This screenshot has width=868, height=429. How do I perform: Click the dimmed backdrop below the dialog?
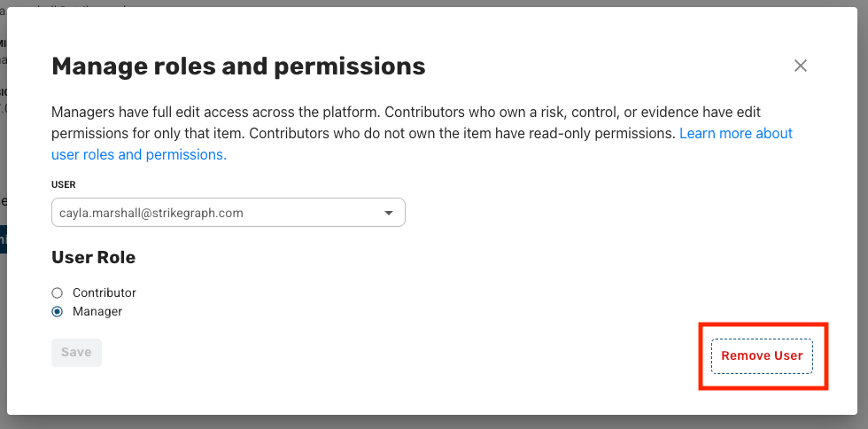(x=434, y=422)
